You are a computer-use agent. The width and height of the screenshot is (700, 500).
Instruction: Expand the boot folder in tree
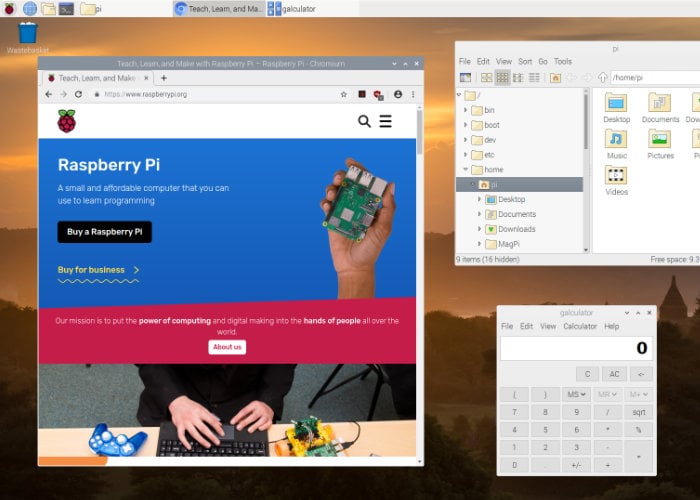click(465, 125)
